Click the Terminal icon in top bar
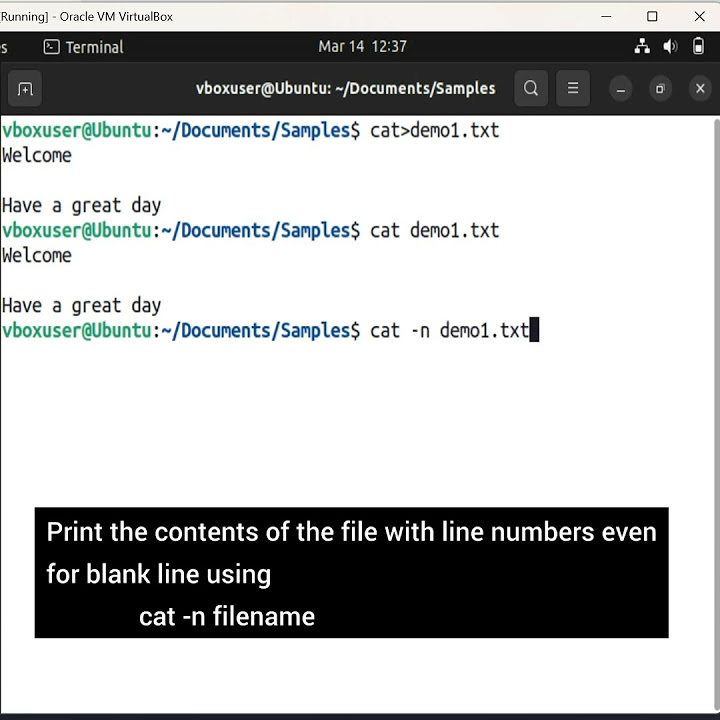Screen dimensions: 720x720 click(x=52, y=47)
